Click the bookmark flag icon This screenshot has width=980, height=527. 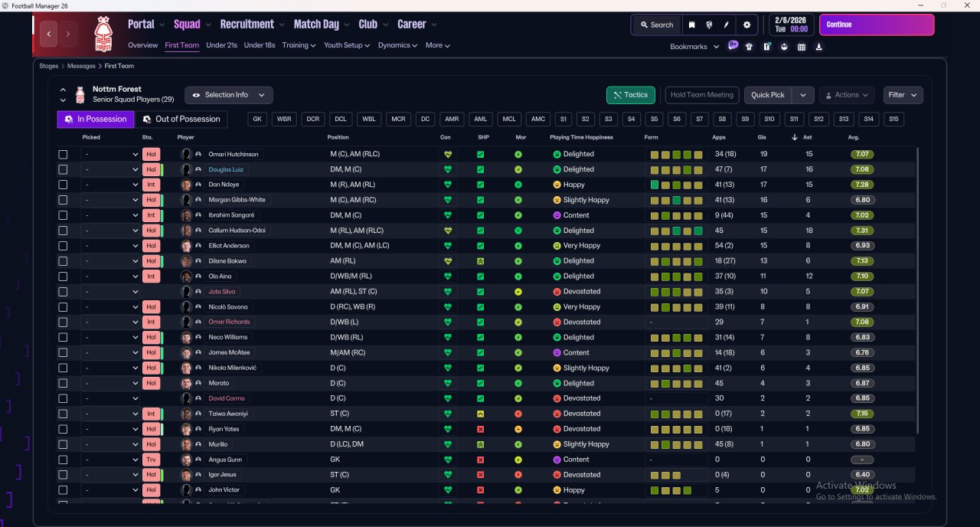pyautogui.click(x=692, y=25)
